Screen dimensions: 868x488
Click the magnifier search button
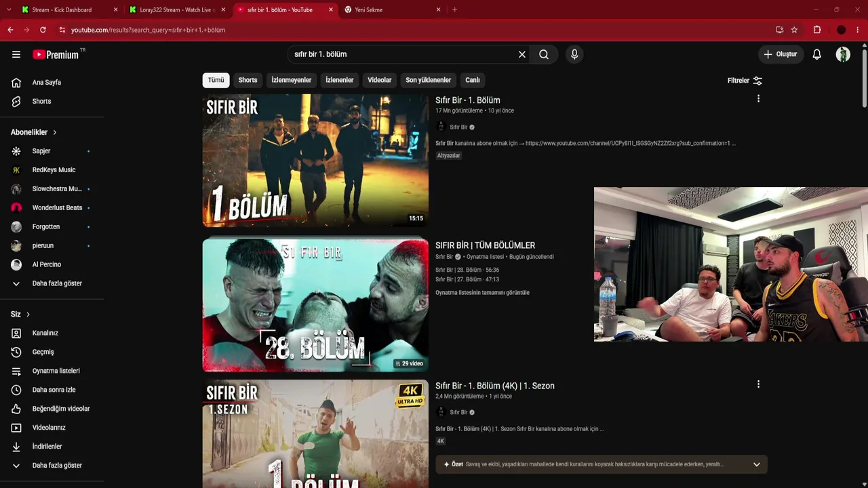[x=544, y=54]
